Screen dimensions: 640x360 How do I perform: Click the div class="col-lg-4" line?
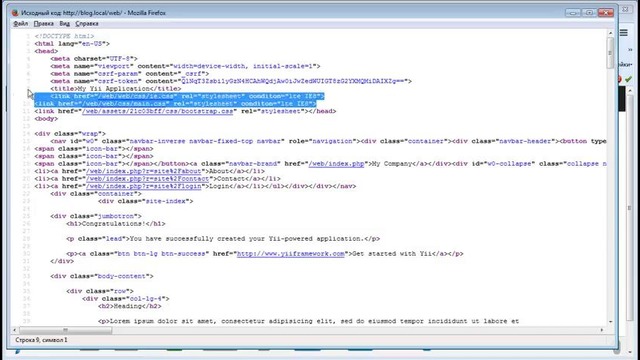point(125,299)
